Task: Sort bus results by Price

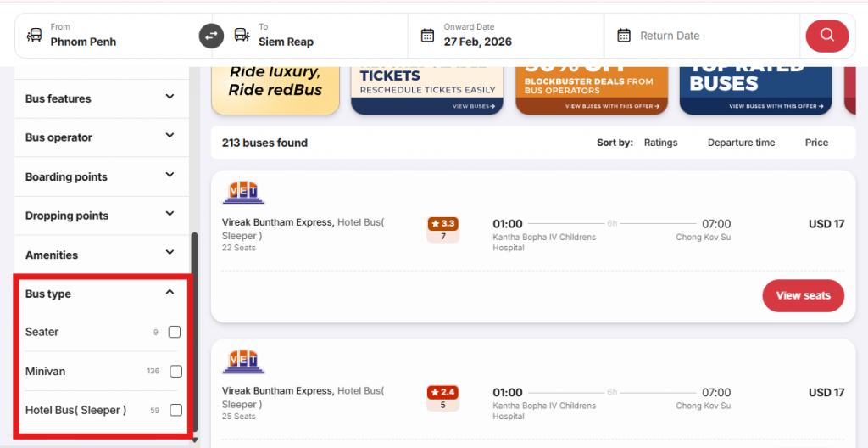Action: tap(816, 143)
